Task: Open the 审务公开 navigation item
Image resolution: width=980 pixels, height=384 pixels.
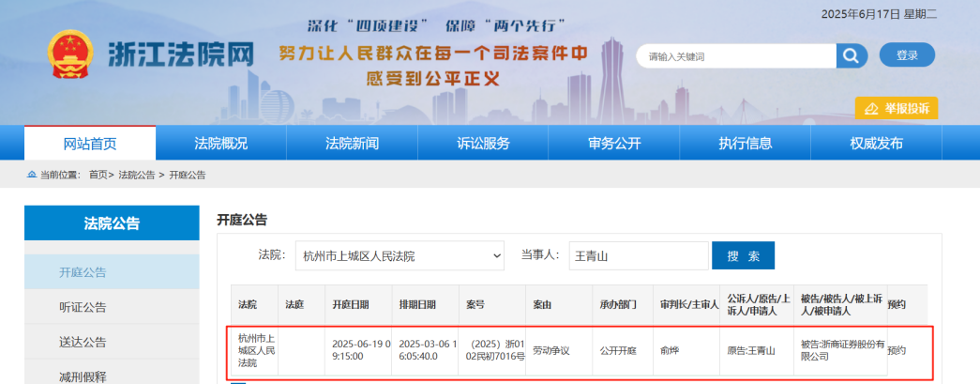Action: coord(614,144)
